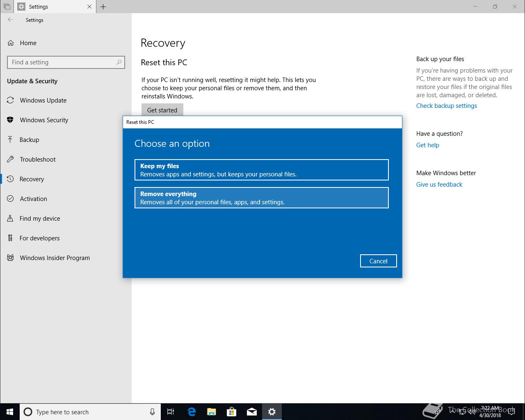Screen dimensions: 525x420
Task: Click the back arrow in Settings
Action: tap(10, 20)
